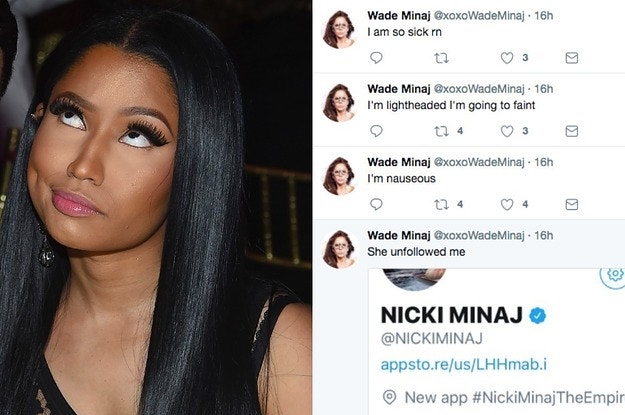Image resolution: width=625 pixels, height=415 pixels.
Task: Like the "I am so sick rn" tweet
Action: [507, 58]
